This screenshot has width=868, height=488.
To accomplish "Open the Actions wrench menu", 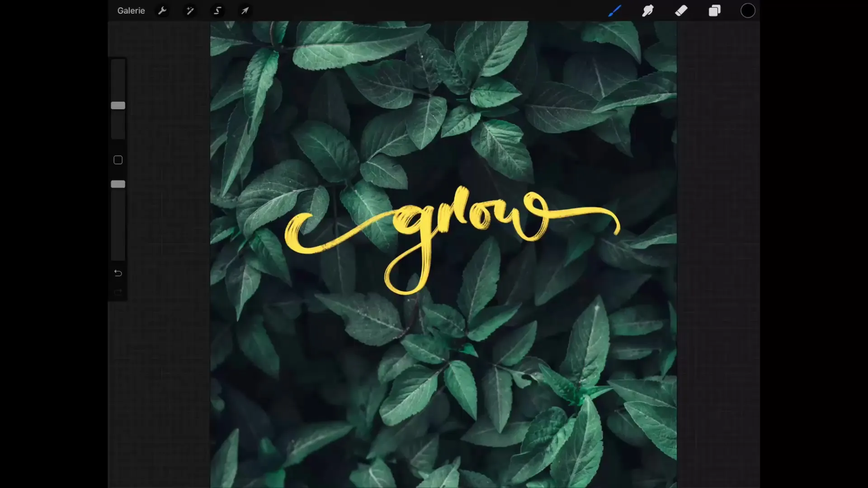I will coord(162,10).
